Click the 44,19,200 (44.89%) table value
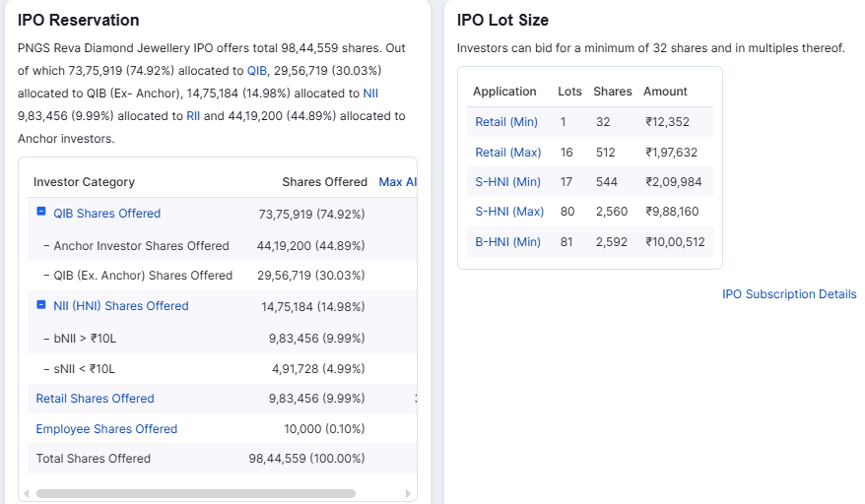 pos(310,246)
